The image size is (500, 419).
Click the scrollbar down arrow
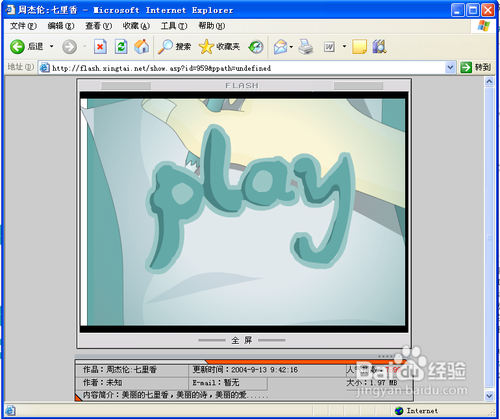tap(489, 396)
